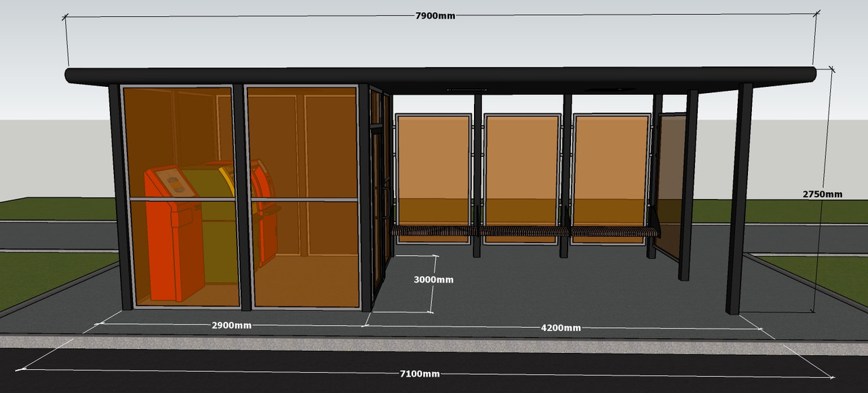Screen dimensions: 868x393
Task: Select the 7100mm base length dimension
Action: 419,374
